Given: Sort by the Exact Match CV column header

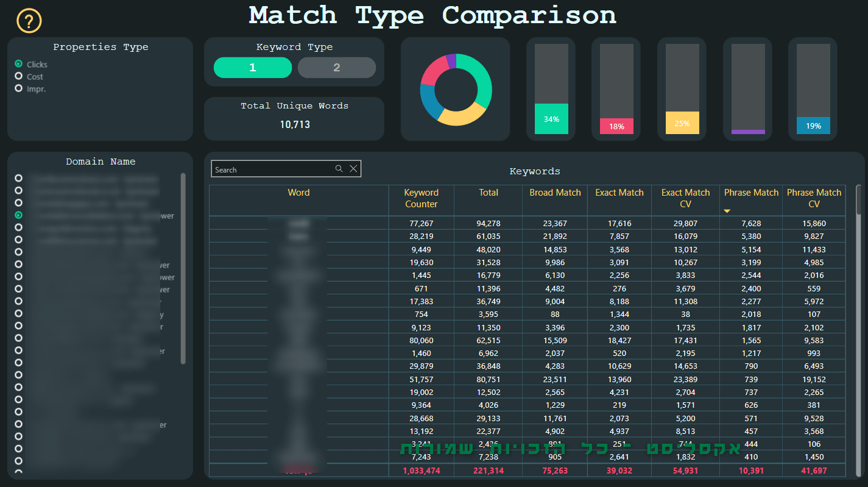Looking at the screenshot, I should [x=686, y=198].
